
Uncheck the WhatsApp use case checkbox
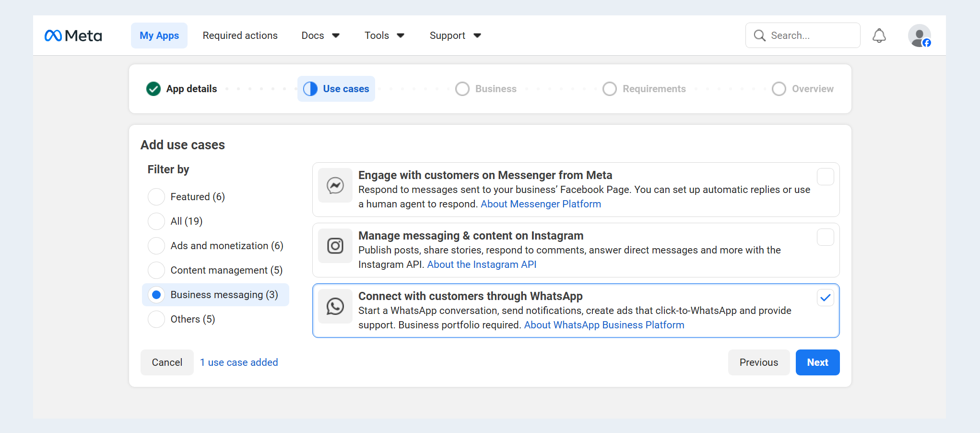(826, 298)
